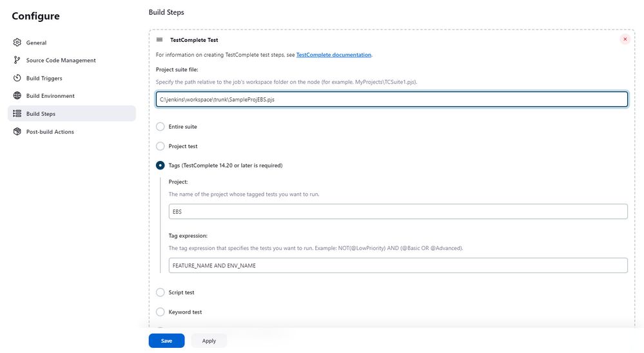Go to the Build Triggers section
Viewport: 644px width, 353px height.
click(44, 79)
